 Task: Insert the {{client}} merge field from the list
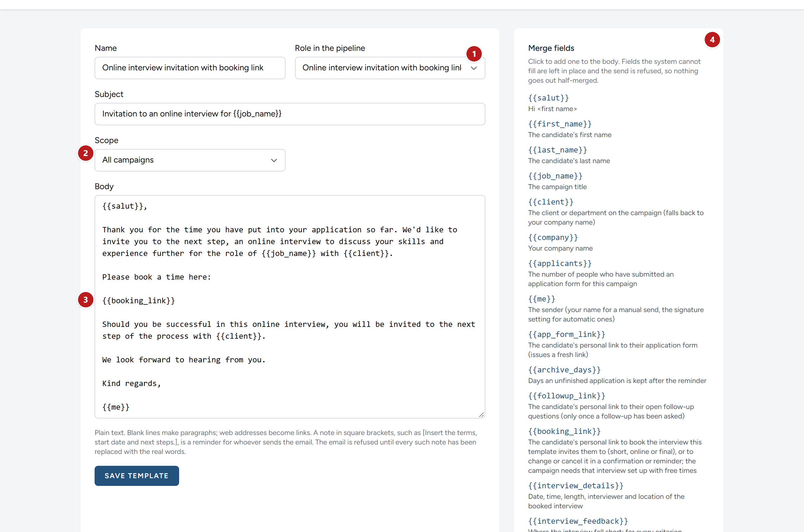pos(551,202)
